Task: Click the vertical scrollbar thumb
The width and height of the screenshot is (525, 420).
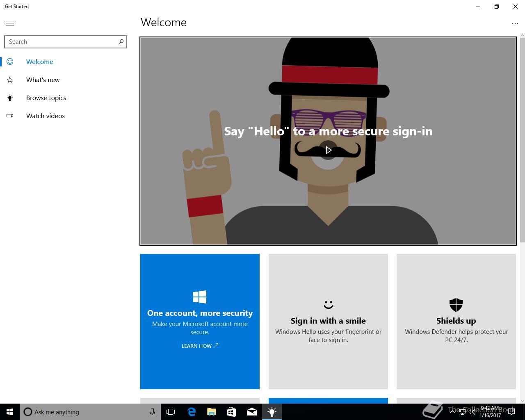Action: (x=522, y=140)
